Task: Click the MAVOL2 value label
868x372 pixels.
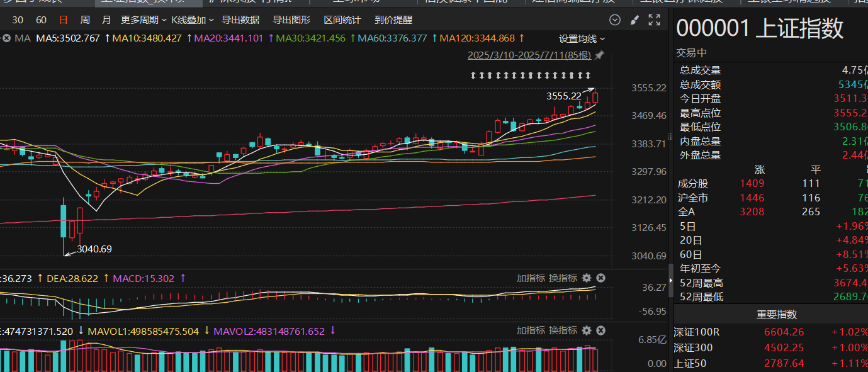Action: click(x=269, y=330)
